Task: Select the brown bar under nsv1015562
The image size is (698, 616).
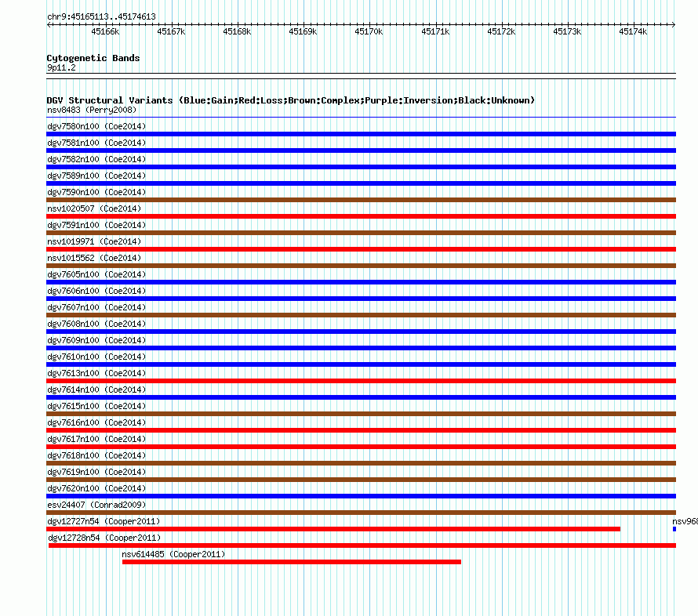Action: click(361, 266)
